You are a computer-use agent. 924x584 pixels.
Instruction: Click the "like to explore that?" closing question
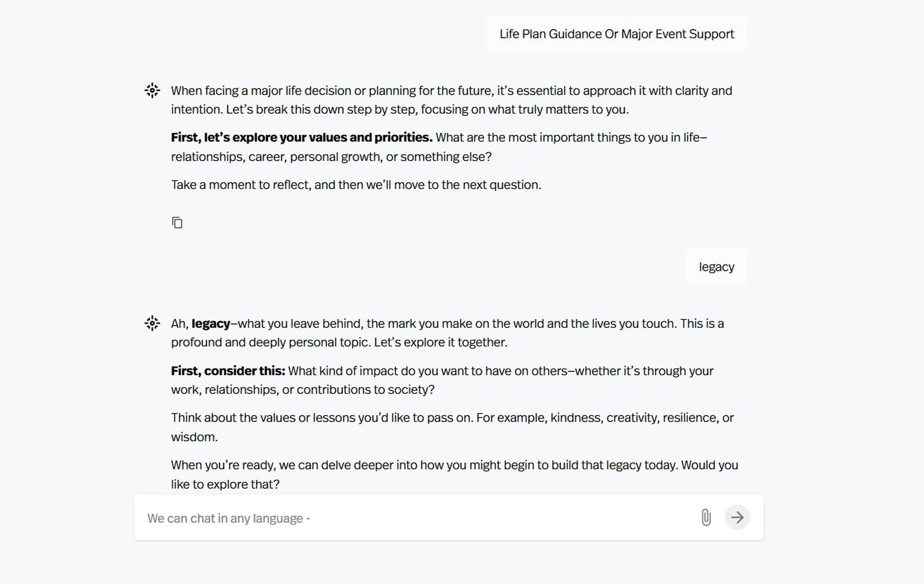click(x=225, y=484)
